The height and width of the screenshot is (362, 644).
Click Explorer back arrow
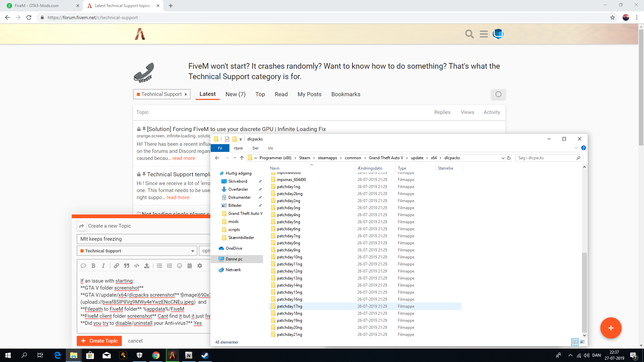[x=217, y=158]
